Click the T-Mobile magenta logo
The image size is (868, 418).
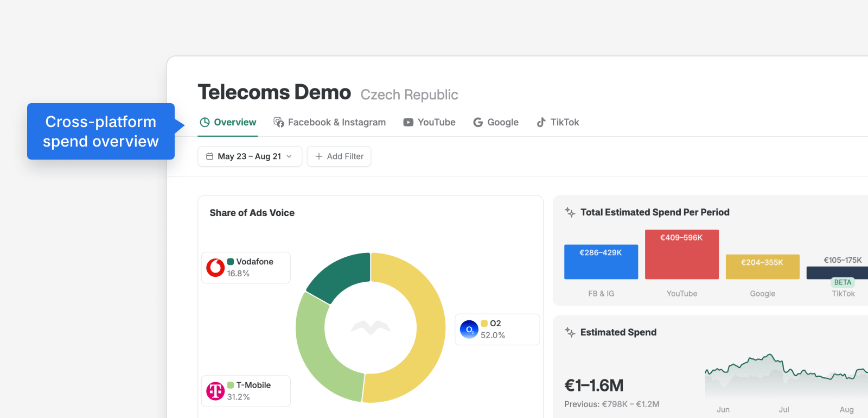215,391
